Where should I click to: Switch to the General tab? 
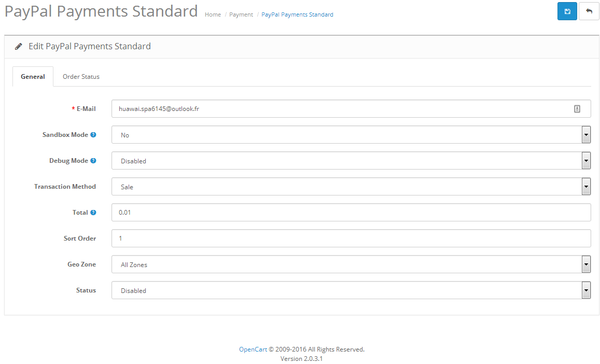point(33,77)
